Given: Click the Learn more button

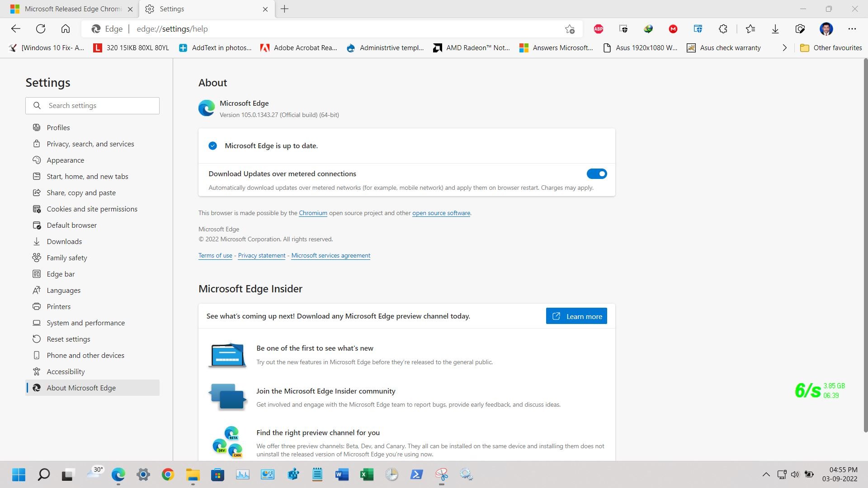Looking at the screenshot, I should 576,316.
